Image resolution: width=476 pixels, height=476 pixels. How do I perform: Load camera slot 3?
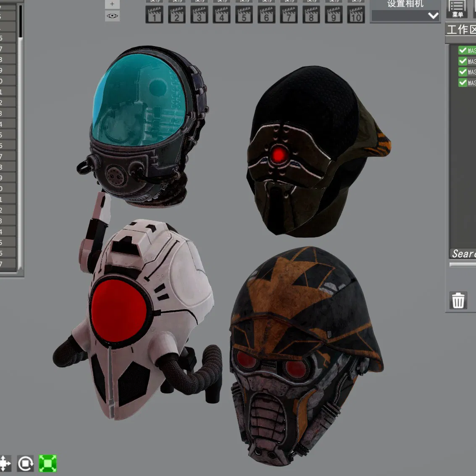[199, 15]
